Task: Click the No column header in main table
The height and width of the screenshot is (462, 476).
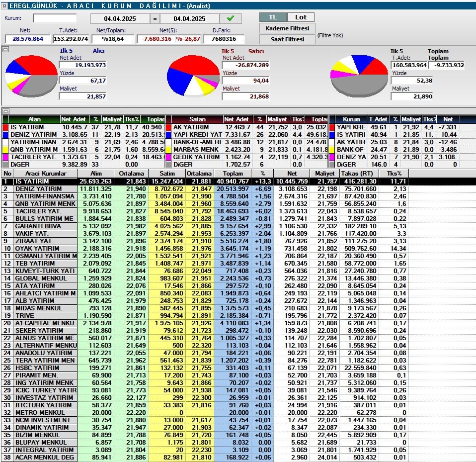Action: [7, 174]
